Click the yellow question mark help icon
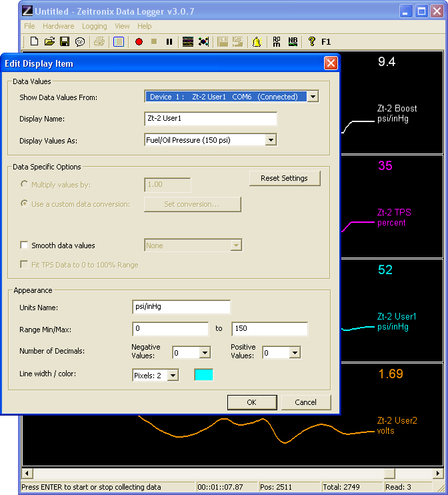The width and height of the screenshot is (448, 495). (x=312, y=41)
